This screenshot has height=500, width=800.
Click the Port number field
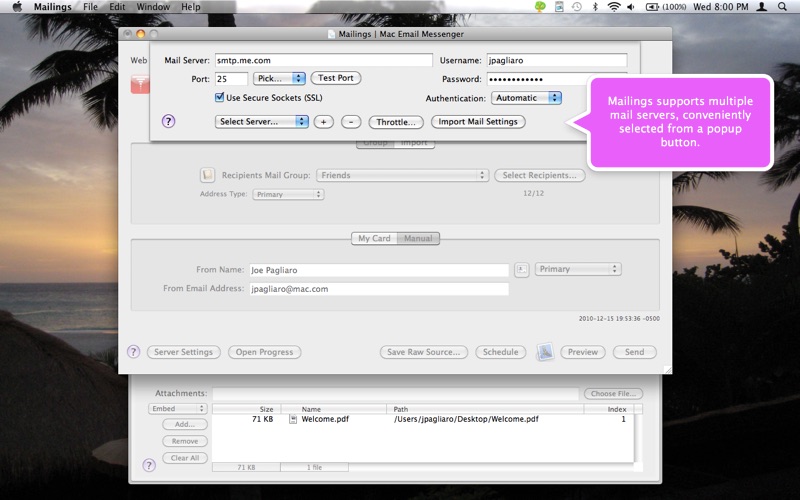tap(231, 79)
